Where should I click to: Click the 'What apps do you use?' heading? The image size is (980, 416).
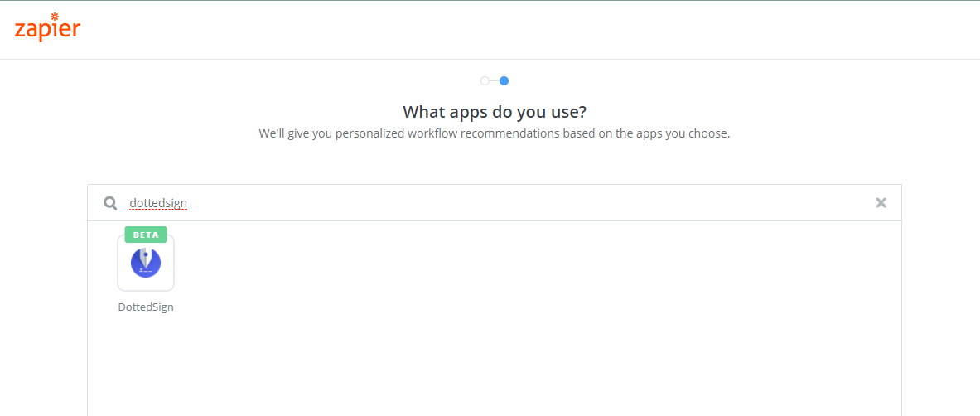[x=495, y=111]
